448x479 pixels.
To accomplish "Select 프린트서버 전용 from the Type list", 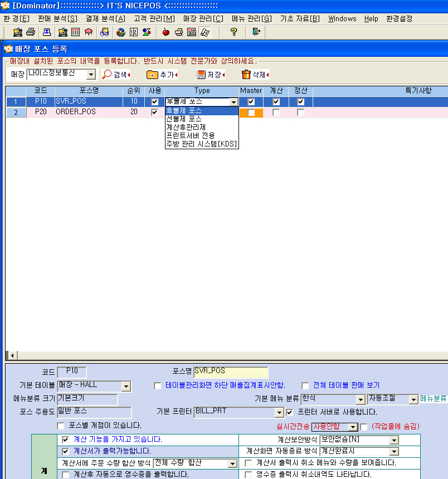I will 202,135.
